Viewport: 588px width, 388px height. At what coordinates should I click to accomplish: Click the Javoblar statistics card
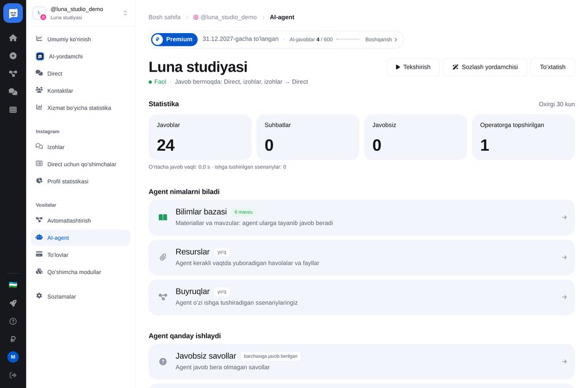(200, 137)
